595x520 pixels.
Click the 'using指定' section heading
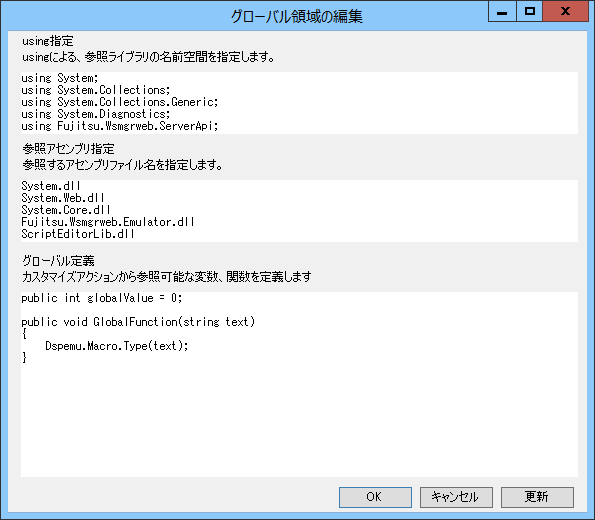point(48,41)
